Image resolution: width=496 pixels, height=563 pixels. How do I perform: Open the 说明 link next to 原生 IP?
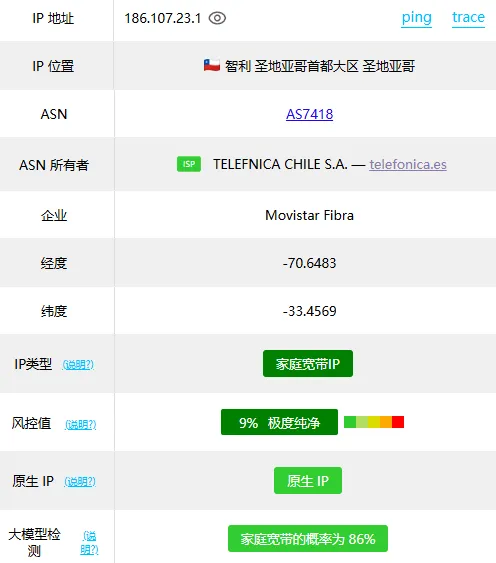click(x=80, y=481)
